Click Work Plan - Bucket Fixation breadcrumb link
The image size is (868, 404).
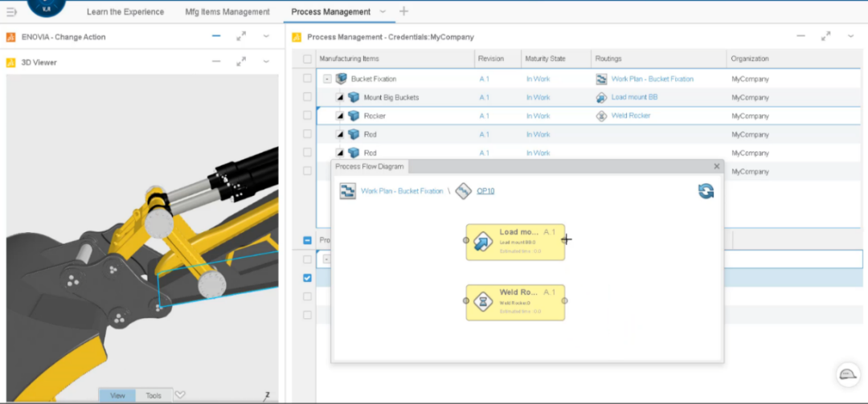tap(402, 191)
